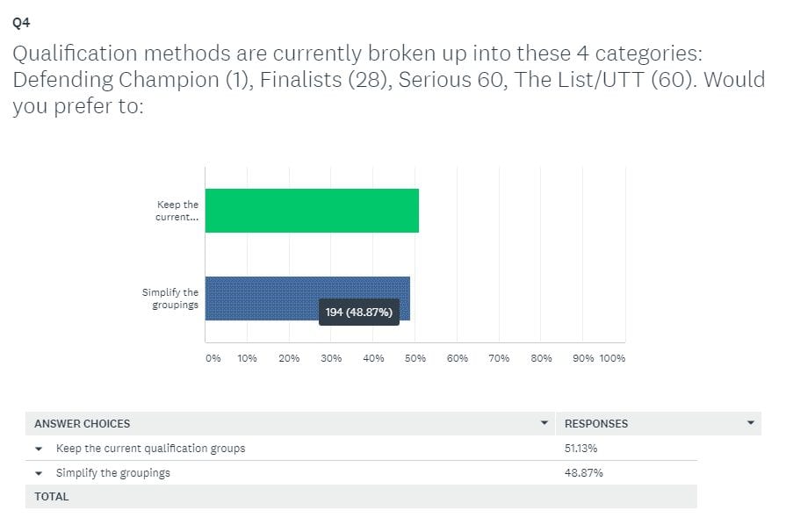Click the 100% axis tick label

612,359
